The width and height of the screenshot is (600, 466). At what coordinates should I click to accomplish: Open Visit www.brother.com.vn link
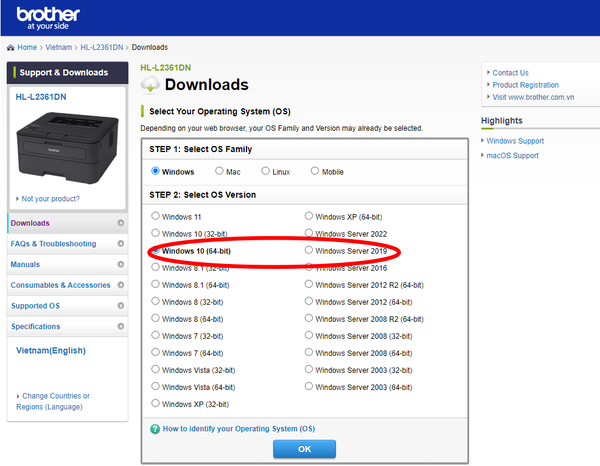click(x=533, y=97)
